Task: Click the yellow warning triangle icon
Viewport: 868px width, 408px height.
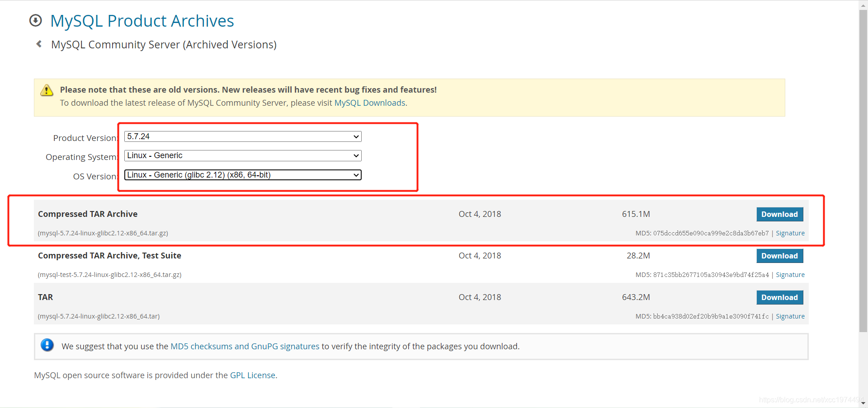Action: pos(47,90)
